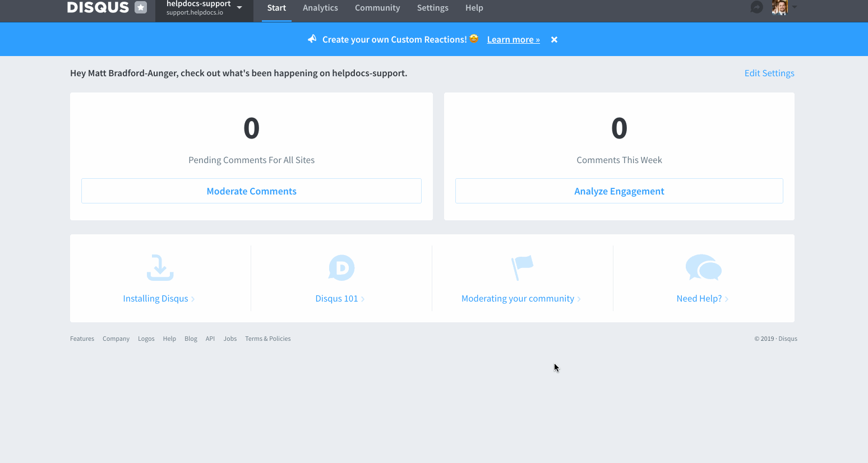Open the Settings tab
868x463 pixels.
432,8
